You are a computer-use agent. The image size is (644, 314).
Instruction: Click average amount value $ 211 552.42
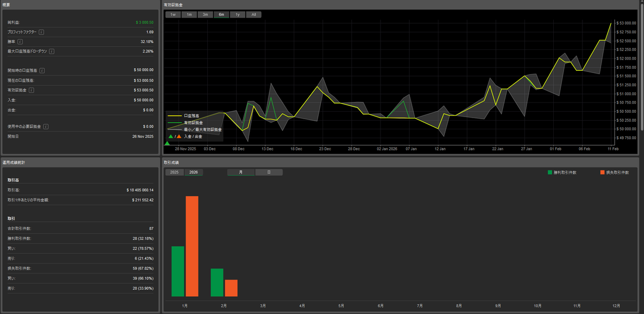point(143,200)
